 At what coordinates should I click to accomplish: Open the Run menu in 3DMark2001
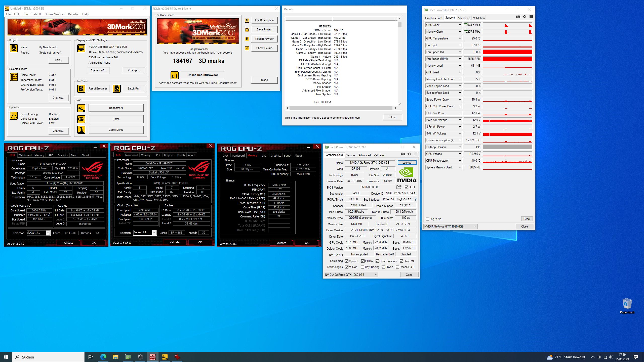[25, 14]
